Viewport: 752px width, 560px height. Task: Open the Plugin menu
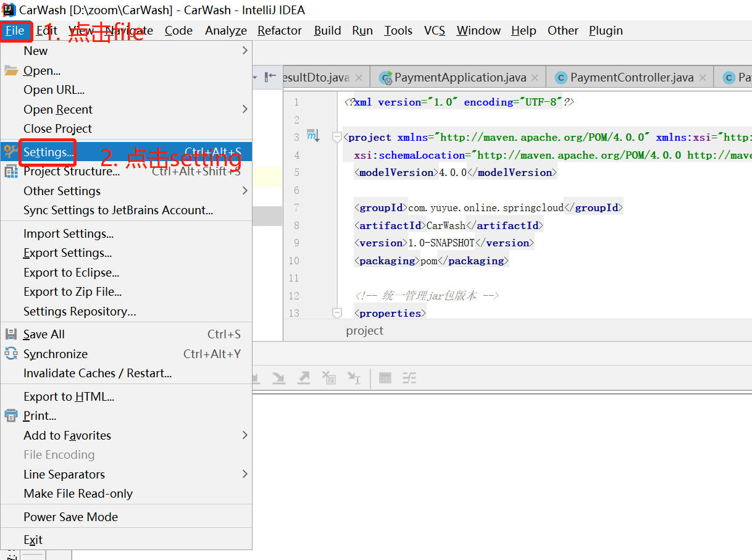click(606, 30)
